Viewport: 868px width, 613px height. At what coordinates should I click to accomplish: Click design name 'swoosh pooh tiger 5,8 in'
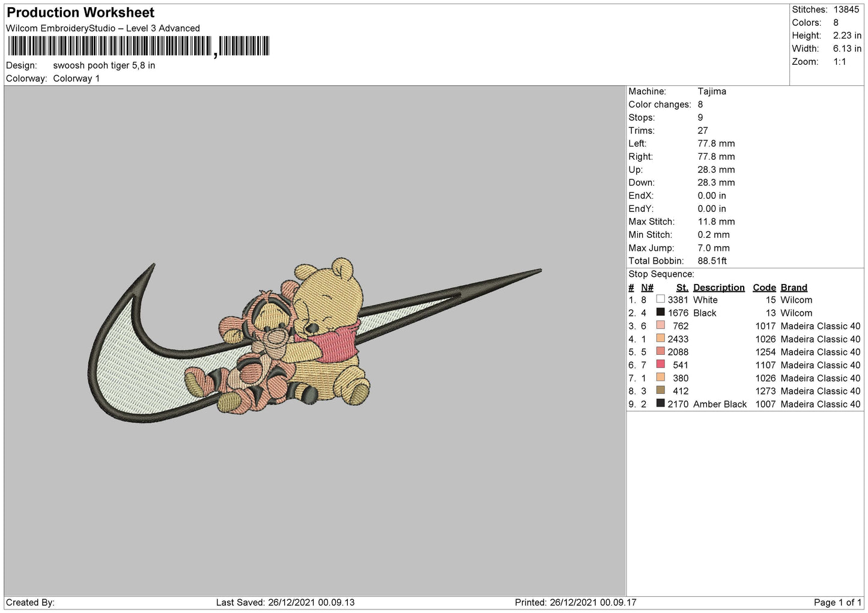point(104,65)
